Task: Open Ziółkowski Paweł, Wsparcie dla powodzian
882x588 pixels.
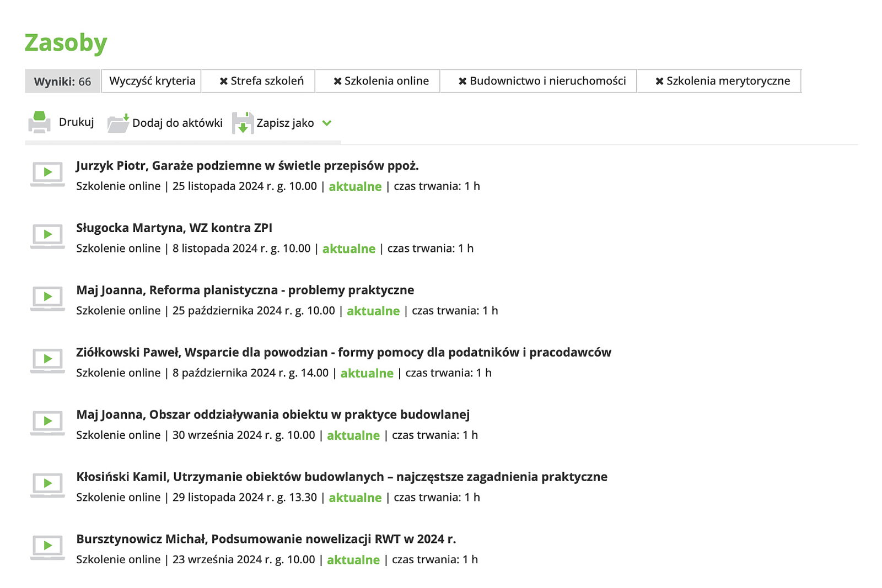Action: pos(344,353)
